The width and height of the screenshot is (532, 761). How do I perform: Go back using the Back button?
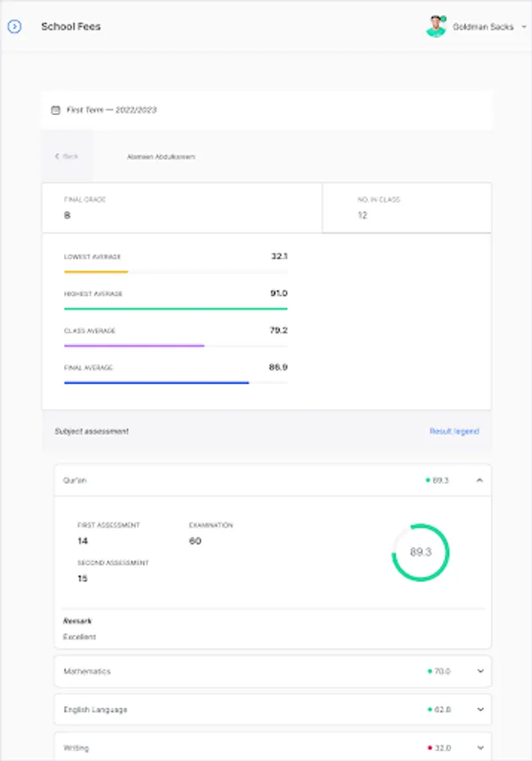point(66,156)
